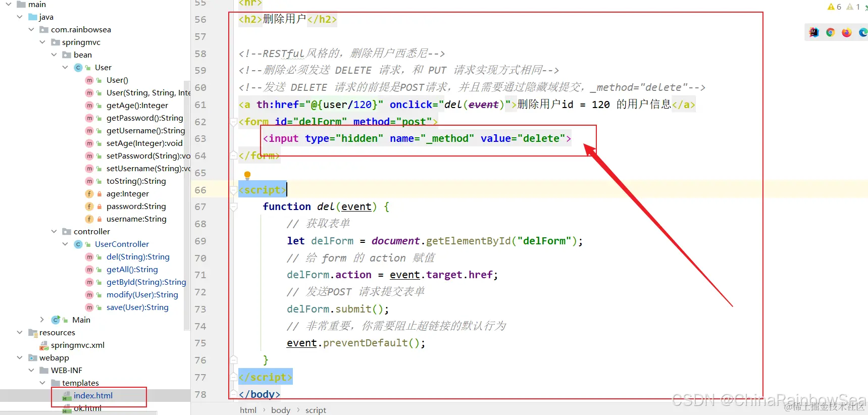Click the yellow intention lightbulb icon
This screenshot has height=415, width=868.
(247, 175)
